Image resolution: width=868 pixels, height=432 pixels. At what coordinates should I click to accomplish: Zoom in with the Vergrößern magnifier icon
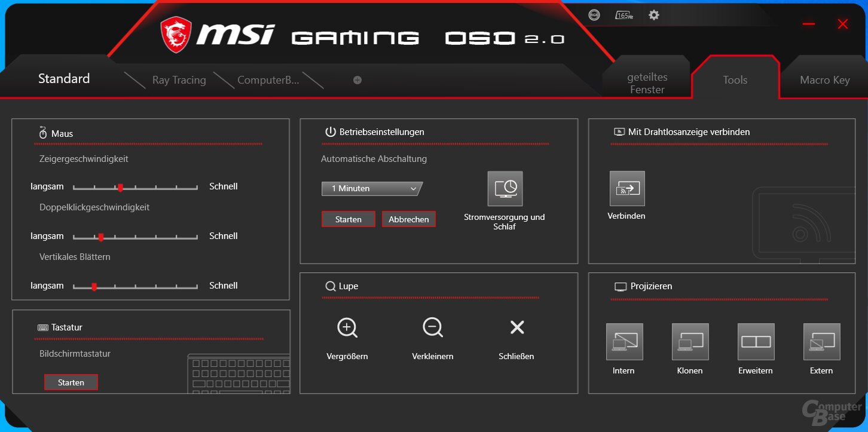tap(347, 327)
